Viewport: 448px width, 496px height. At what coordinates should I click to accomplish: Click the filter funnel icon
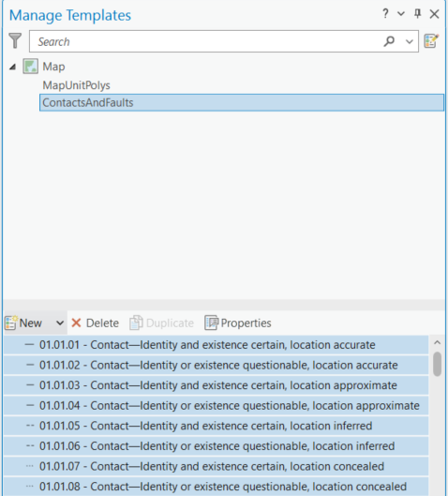tap(15, 41)
